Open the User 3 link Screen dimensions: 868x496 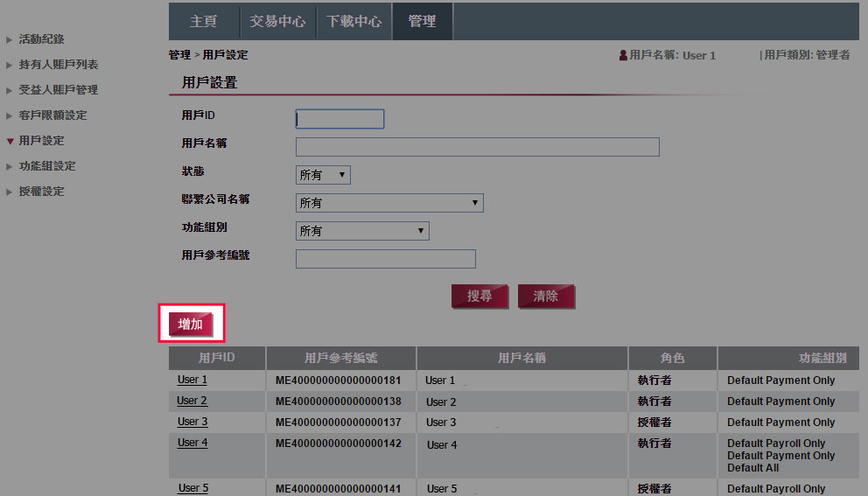tap(192, 422)
